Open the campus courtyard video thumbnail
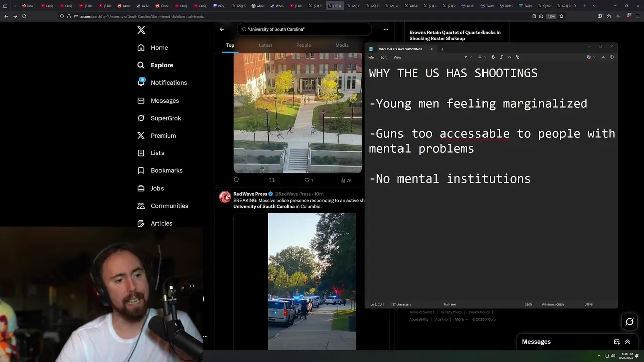The height and width of the screenshot is (362, 644). click(297, 113)
